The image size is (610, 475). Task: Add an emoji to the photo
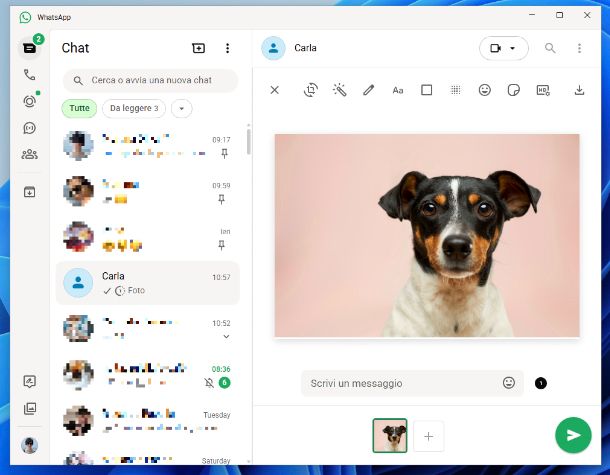coord(484,90)
